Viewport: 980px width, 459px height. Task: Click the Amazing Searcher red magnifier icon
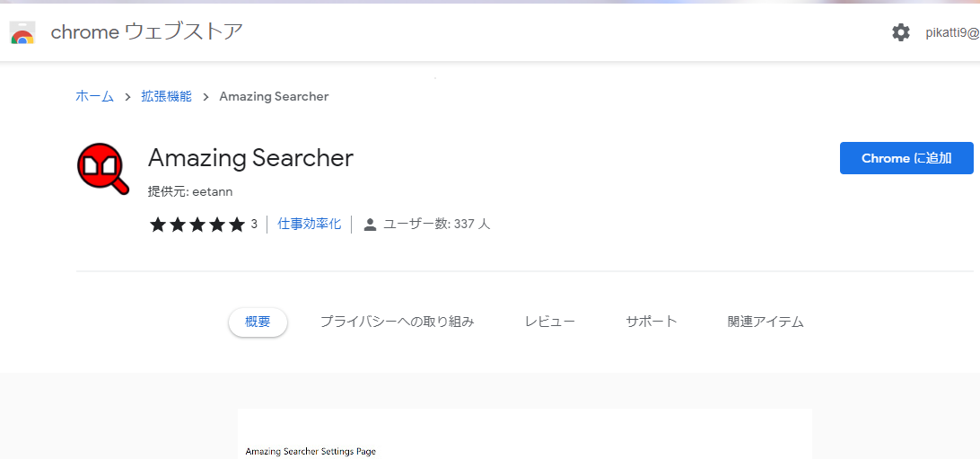102,168
